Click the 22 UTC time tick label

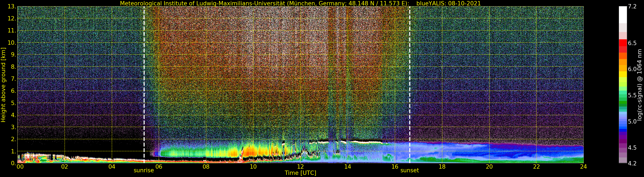point(536,167)
